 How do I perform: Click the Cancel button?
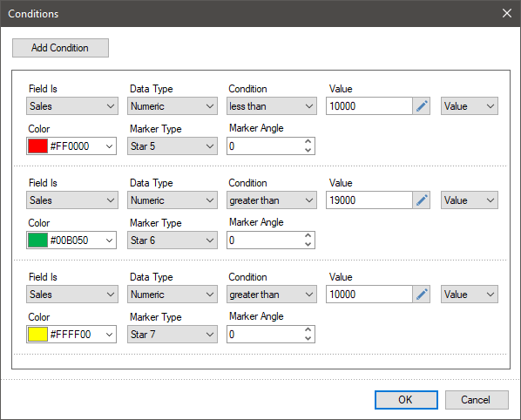(x=477, y=400)
